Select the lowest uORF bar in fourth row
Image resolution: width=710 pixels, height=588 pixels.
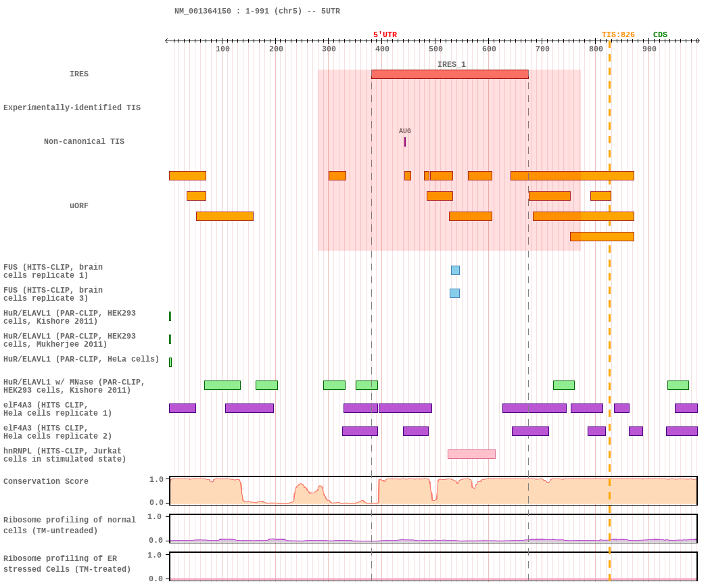pos(602,237)
